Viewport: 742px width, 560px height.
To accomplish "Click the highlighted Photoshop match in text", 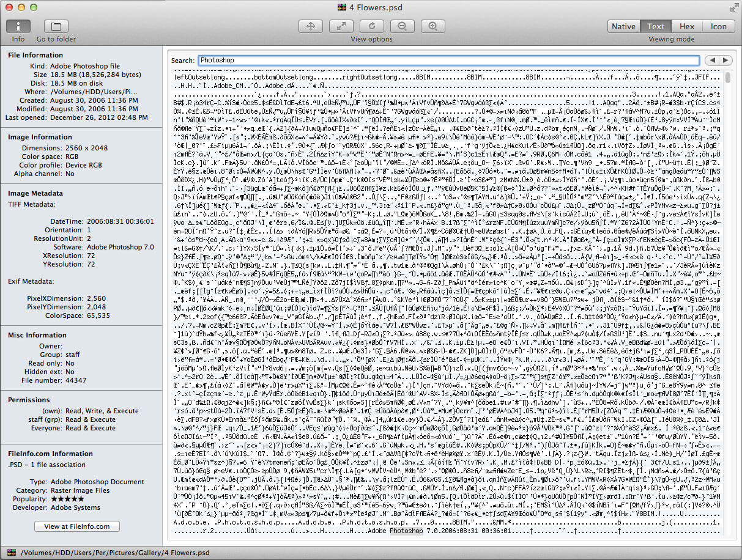I will pyautogui.click(x=406, y=531).
